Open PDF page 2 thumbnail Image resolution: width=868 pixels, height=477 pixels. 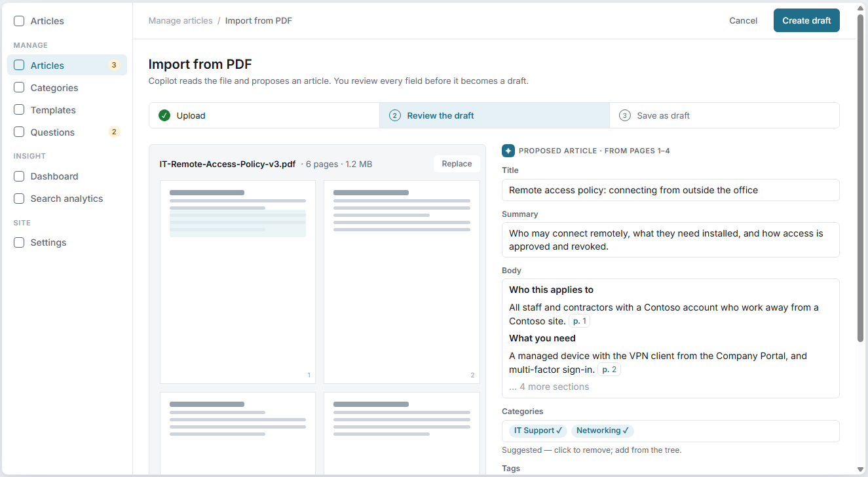click(x=402, y=282)
